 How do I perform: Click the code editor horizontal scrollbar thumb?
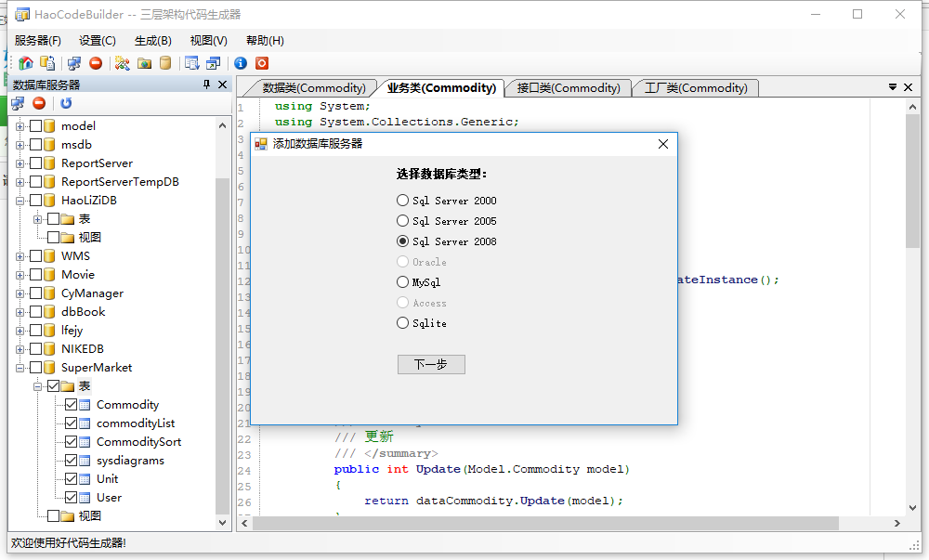(545, 523)
